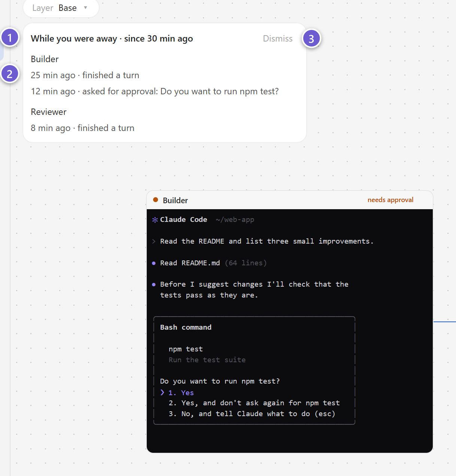Click the While you were away heading
The image size is (456, 476).
click(112, 39)
